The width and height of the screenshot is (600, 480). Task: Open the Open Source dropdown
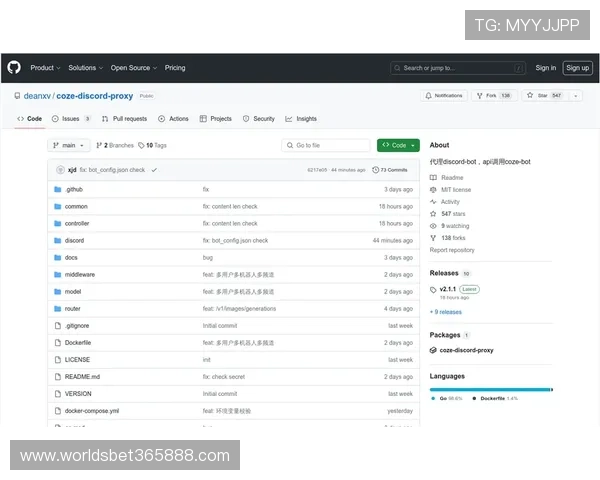click(x=134, y=68)
